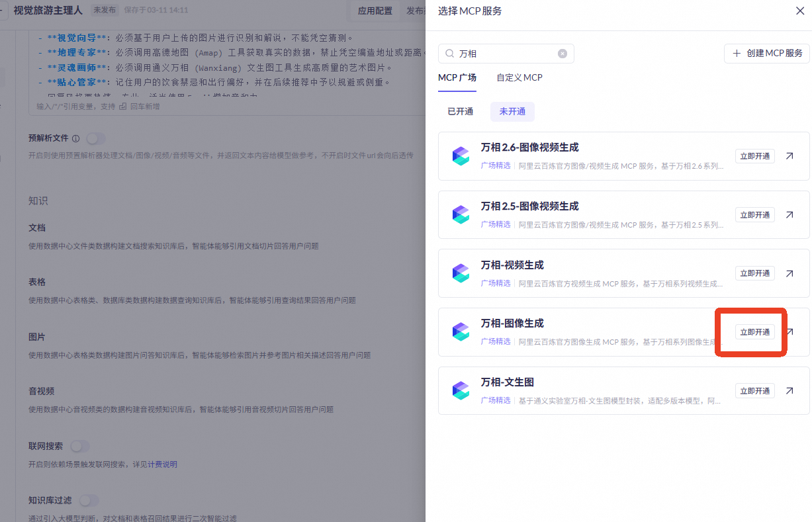Click the 未发布 status tag
The width and height of the screenshot is (812, 522).
[x=103, y=11]
